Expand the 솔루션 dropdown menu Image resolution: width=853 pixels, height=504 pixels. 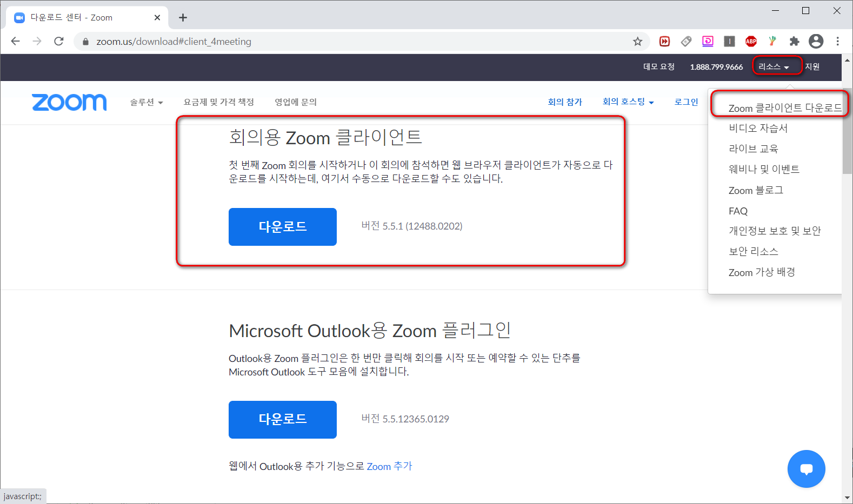click(x=146, y=102)
